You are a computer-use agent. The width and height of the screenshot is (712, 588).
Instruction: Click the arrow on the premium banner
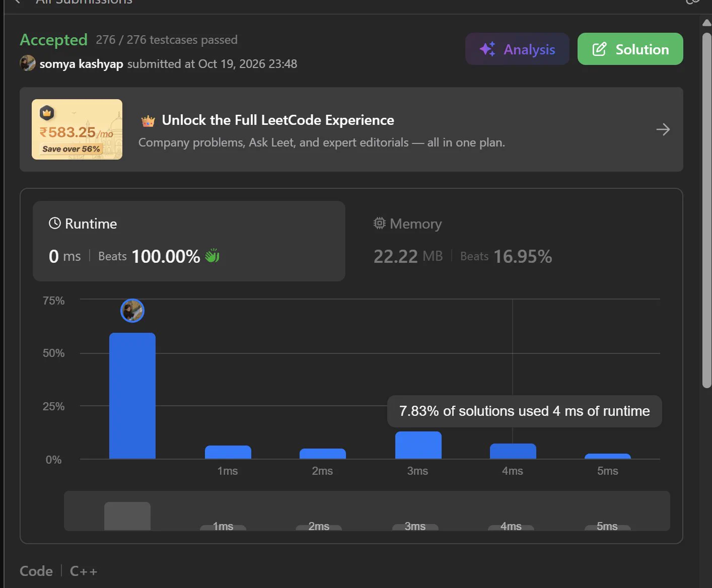[x=663, y=129]
